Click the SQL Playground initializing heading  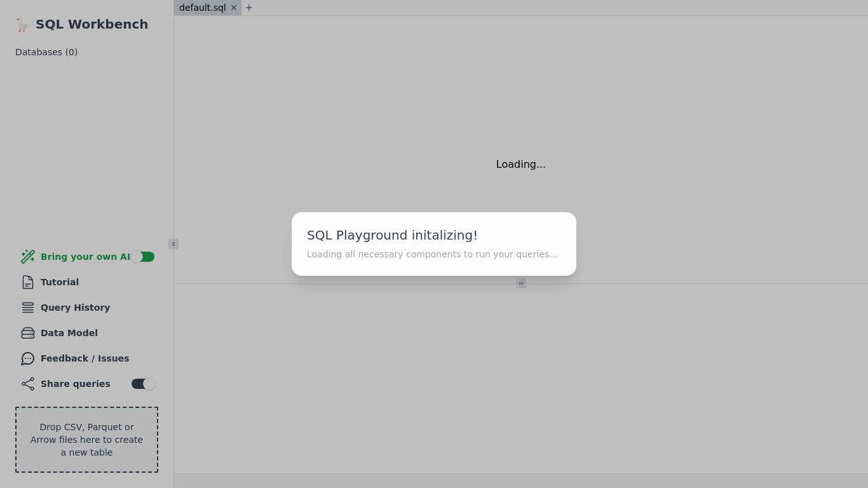point(392,235)
